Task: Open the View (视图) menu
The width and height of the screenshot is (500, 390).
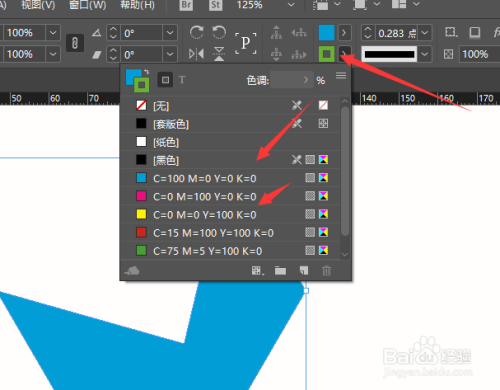Action: point(38,5)
